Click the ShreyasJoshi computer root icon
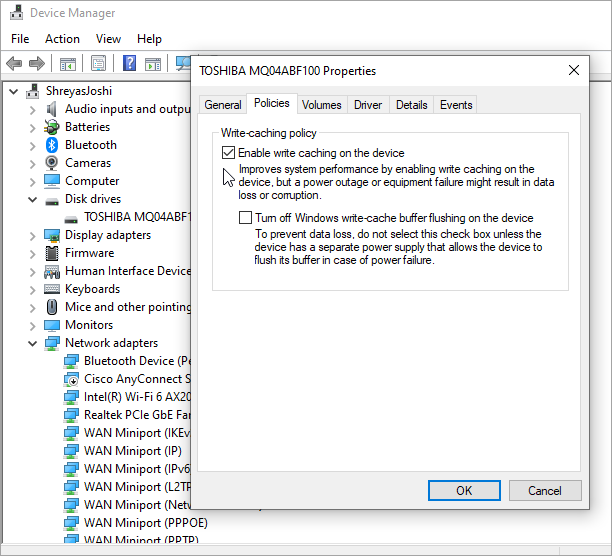 tap(32, 91)
